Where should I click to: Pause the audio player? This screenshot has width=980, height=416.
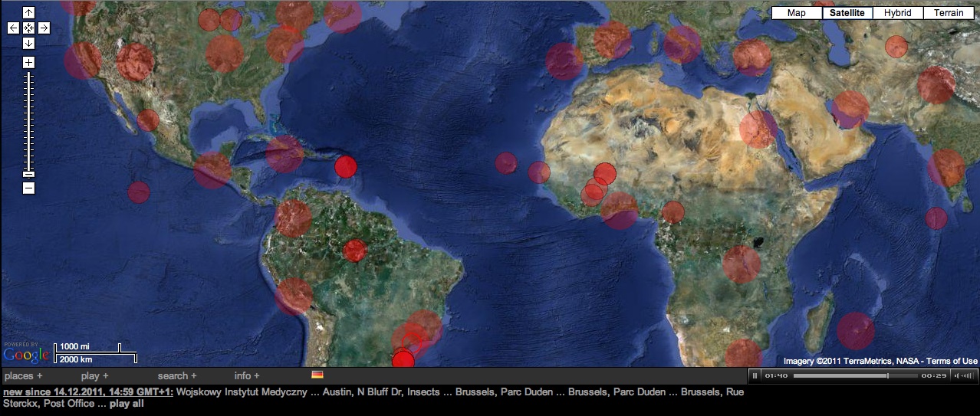coord(755,375)
